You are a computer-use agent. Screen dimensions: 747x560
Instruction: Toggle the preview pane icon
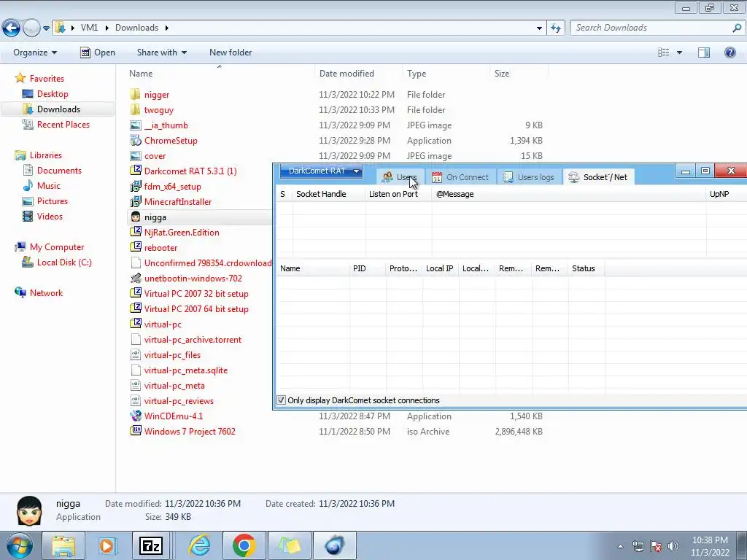[704, 52]
